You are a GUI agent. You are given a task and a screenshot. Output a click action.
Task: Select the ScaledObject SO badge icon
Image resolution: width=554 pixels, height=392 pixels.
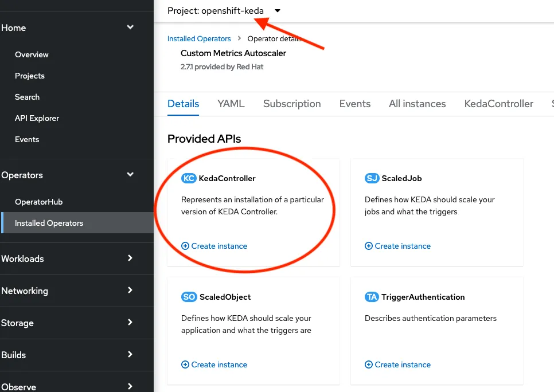(x=189, y=297)
